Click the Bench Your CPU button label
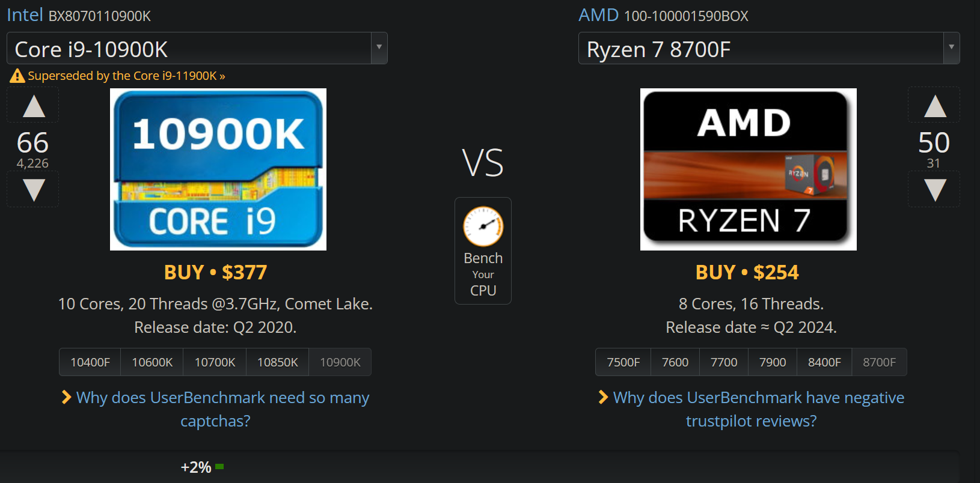The width and height of the screenshot is (980, 483). [483, 274]
